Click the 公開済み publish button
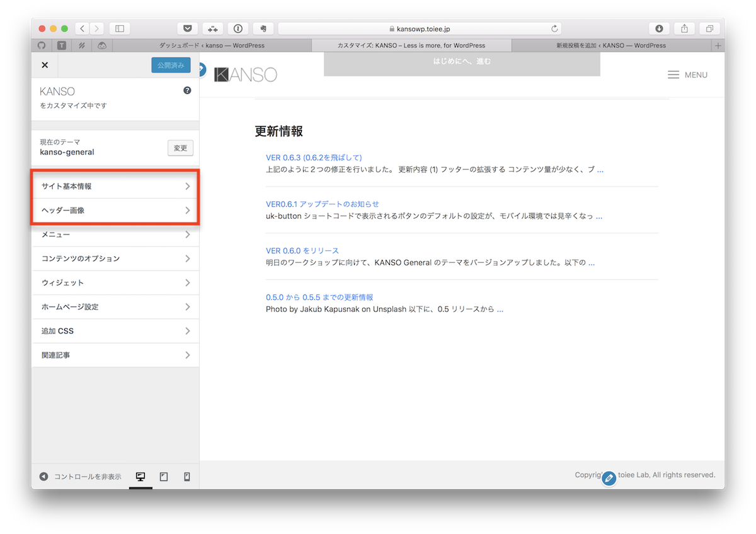Screen dimensions: 756x534 (171, 65)
